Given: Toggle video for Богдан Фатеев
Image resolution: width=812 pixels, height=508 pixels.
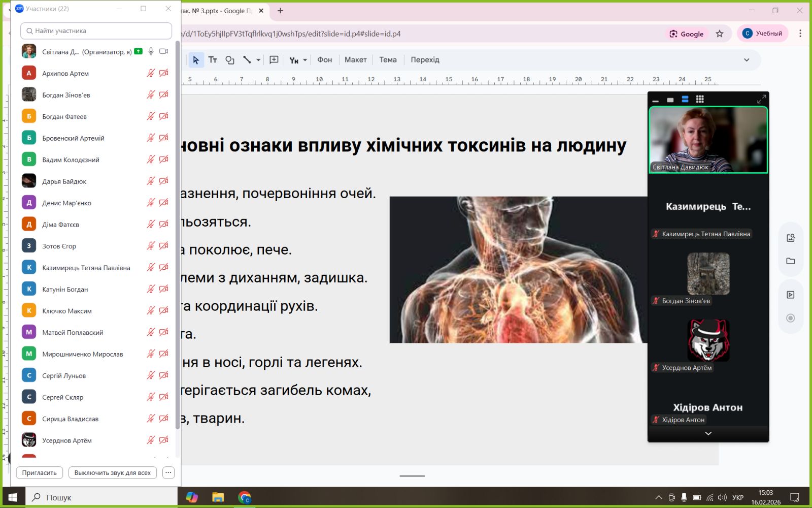Looking at the screenshot, I should click(163, 116).
